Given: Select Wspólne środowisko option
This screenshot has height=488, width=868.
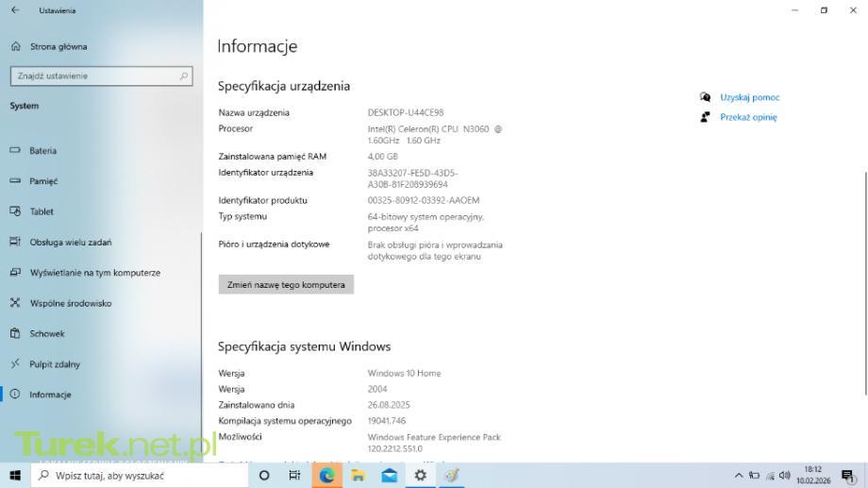Looking at the screenshot, I should point(70,304).
